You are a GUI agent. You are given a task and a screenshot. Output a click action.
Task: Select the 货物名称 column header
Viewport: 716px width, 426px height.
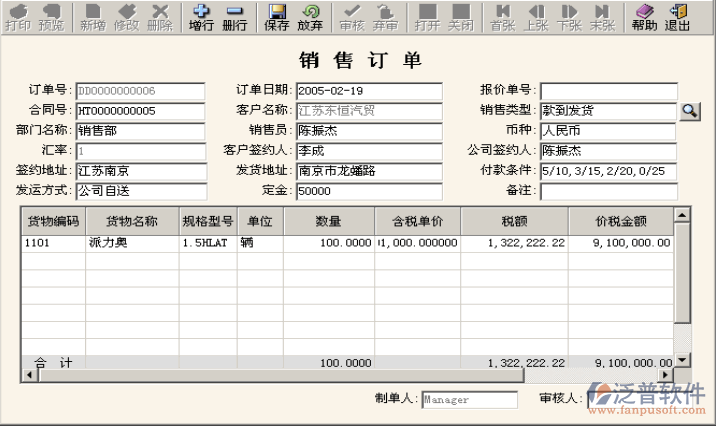pyautogui.click(x=132, y=221)
